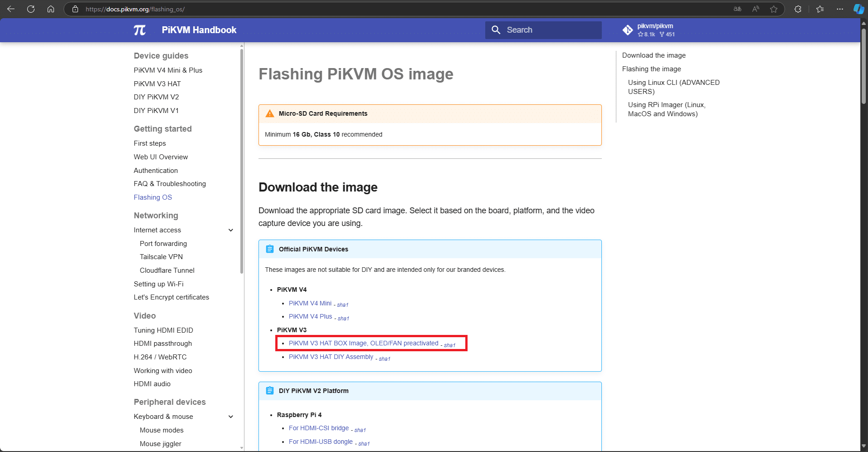
Task: Go to First steps page
Action: coord(150,143)
